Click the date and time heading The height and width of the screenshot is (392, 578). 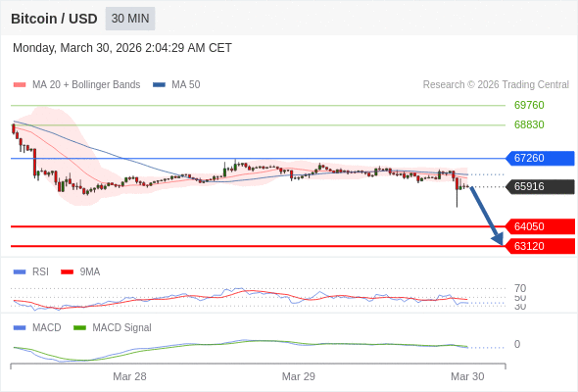(122, 48)
